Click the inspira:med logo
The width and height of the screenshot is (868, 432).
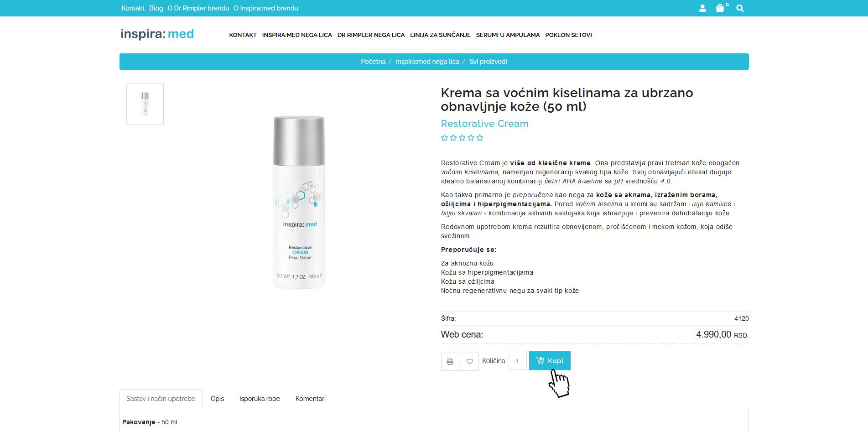click(157, 34)
